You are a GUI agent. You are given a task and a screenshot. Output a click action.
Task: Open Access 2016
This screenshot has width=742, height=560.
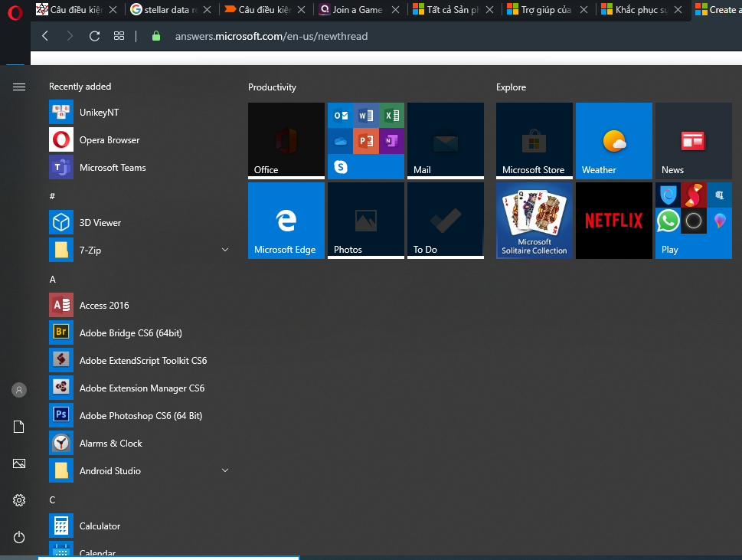coord(139,306)
